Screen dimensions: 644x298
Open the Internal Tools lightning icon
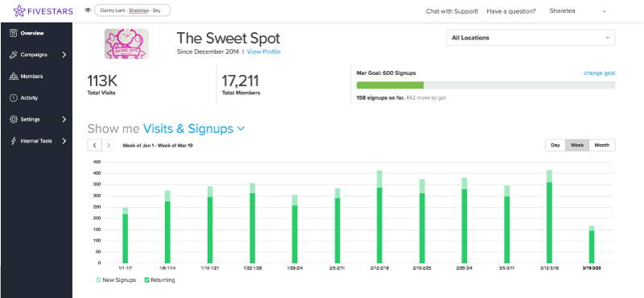point(14,141)
